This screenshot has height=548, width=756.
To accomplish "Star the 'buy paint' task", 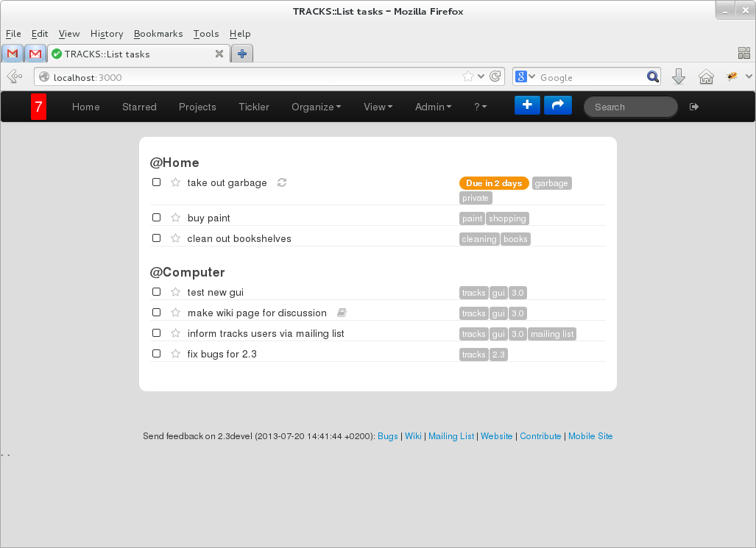I will [175, 218].
